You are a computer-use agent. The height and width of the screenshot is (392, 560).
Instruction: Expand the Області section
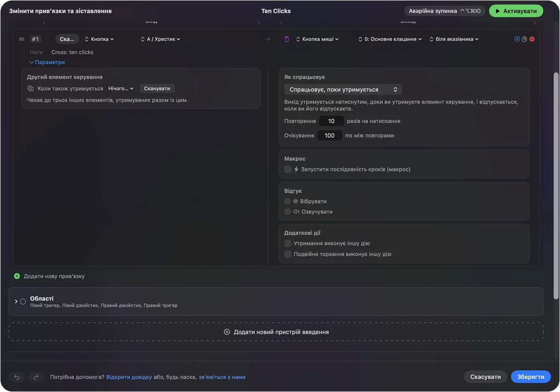pyautogui.click(x=16, y=302)
